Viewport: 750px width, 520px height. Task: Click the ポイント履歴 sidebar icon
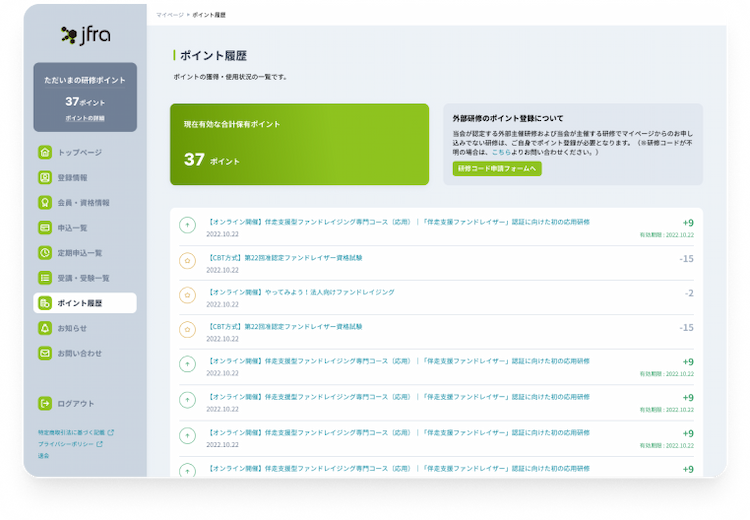tap(45, 303)
